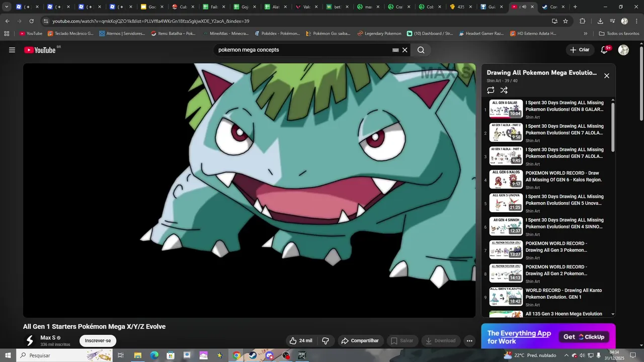Open the Chrome profile avatar

(x=624, y=21)
